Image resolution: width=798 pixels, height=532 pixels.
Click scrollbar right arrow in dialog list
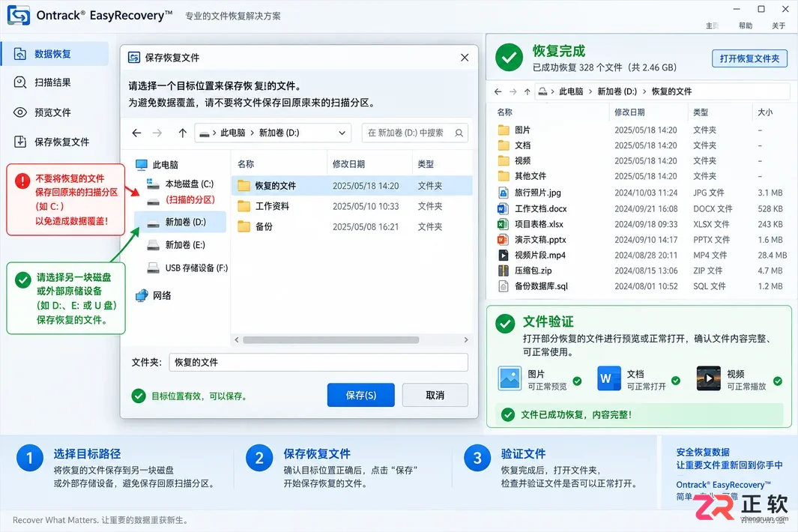[x=466, y=339]
